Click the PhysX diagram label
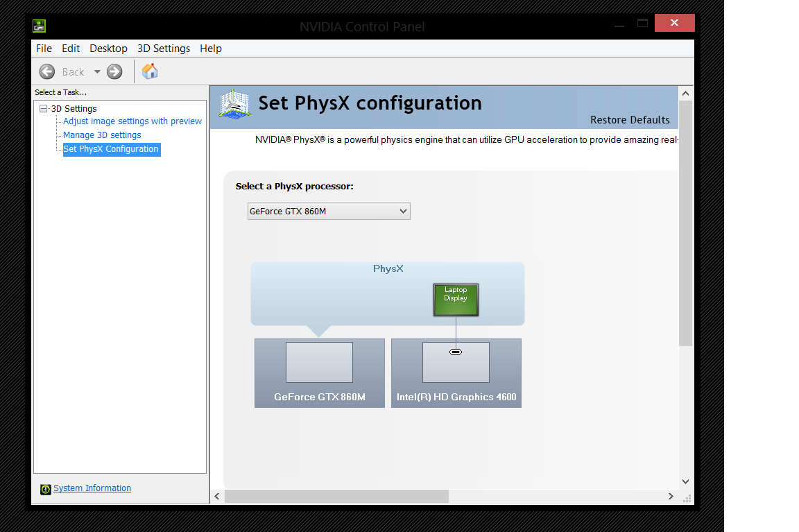The image size is (799, 532). [388, 268]
